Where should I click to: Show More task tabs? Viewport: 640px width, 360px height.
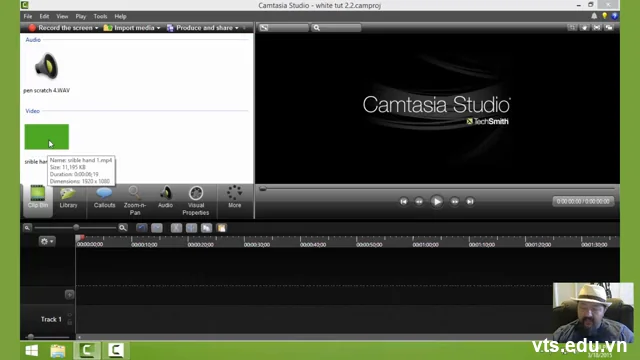(x=234, y=198)
